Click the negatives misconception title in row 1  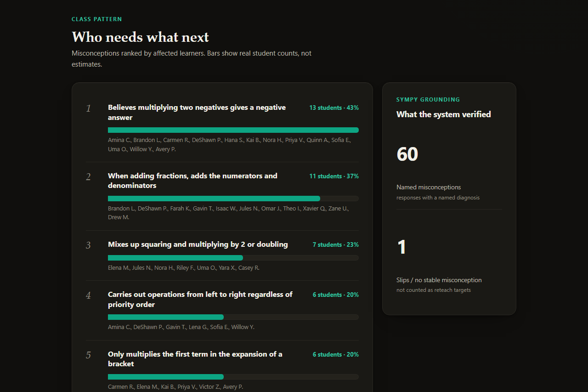[x=197, y=112]
